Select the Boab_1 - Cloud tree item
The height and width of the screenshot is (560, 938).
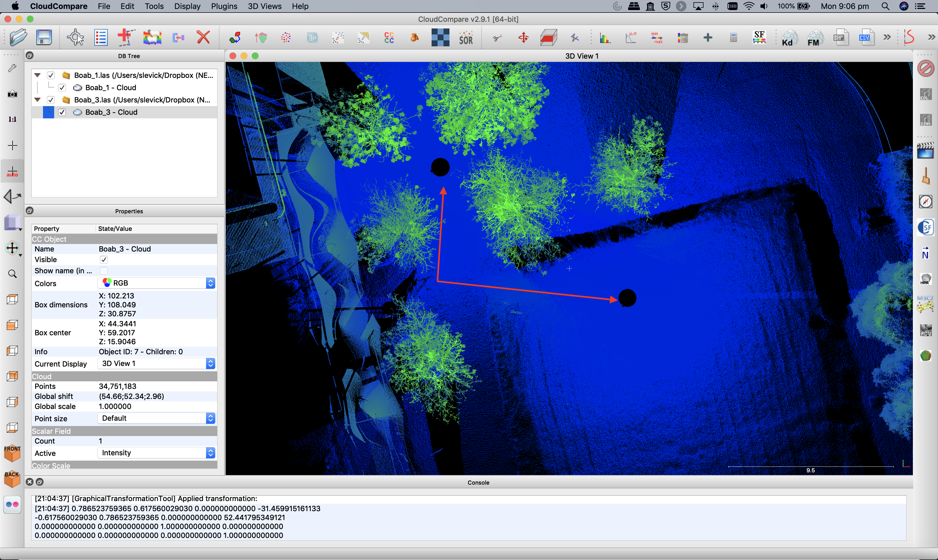110,88
